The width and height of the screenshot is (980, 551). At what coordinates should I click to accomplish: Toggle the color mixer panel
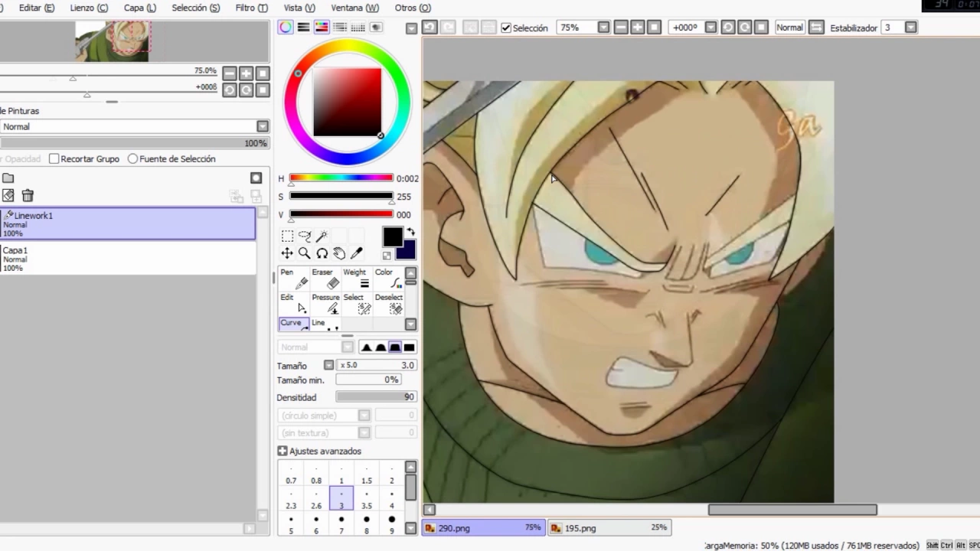tap(340, 28)
